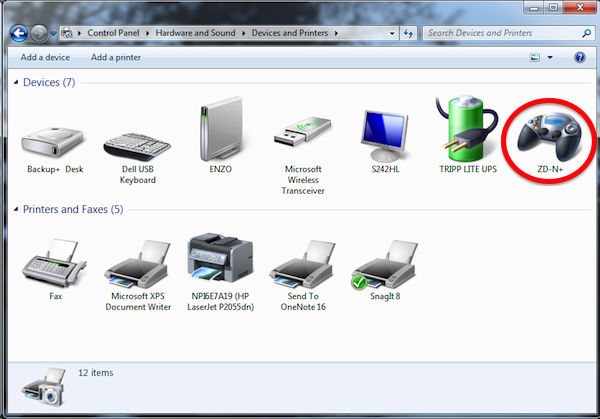
Task: Click the Add a printer button
Action: [116, 58]
